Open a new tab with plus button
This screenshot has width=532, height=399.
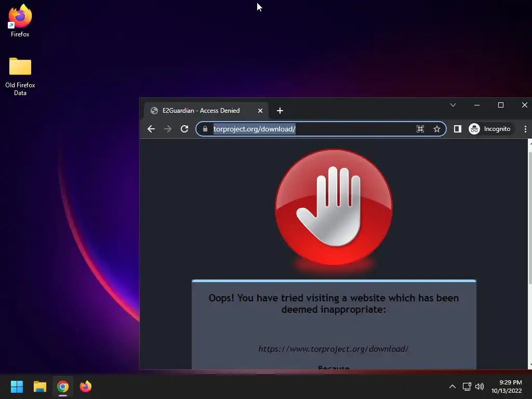(x=280, y=111)
